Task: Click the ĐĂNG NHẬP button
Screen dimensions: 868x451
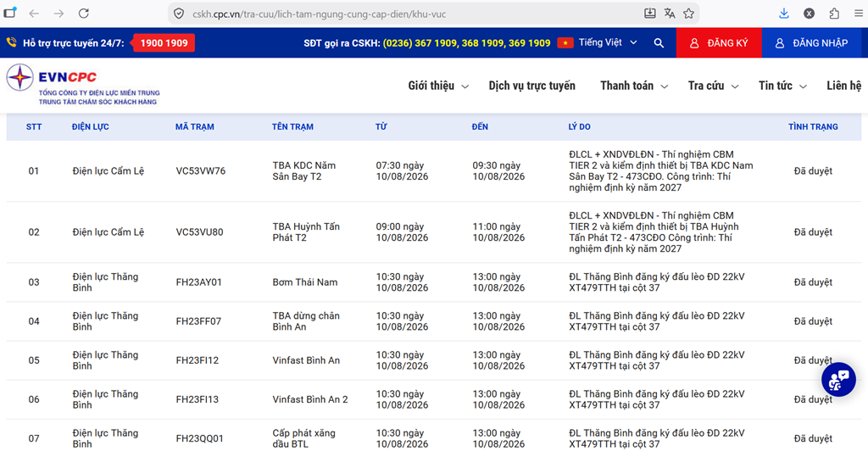Action: click(x=811, y=42)
